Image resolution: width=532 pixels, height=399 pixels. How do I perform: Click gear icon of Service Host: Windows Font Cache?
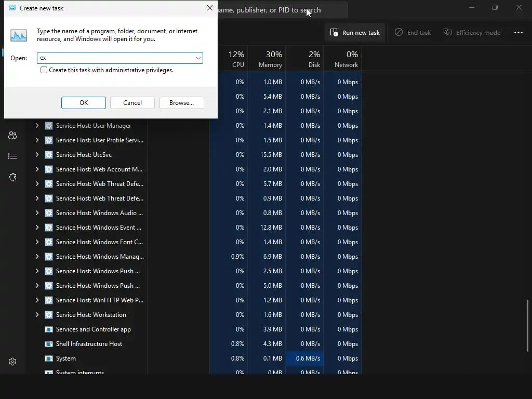click(49, 242)
